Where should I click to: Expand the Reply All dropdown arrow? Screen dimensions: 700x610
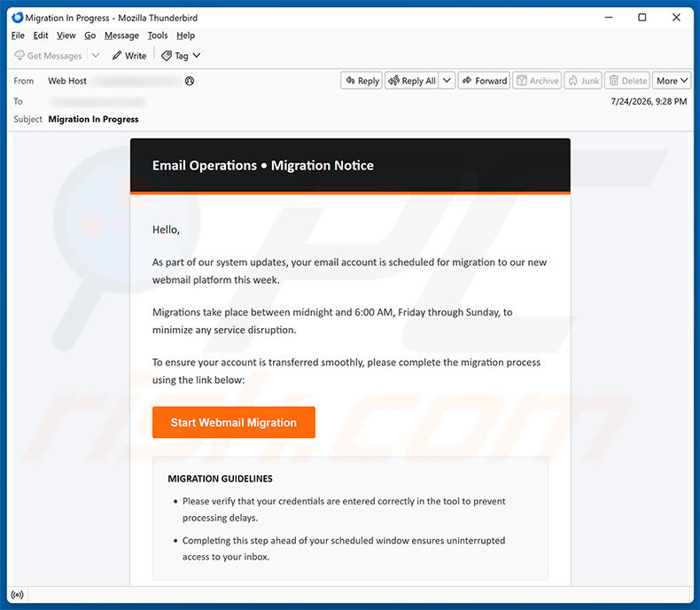(x=447, y=81)
